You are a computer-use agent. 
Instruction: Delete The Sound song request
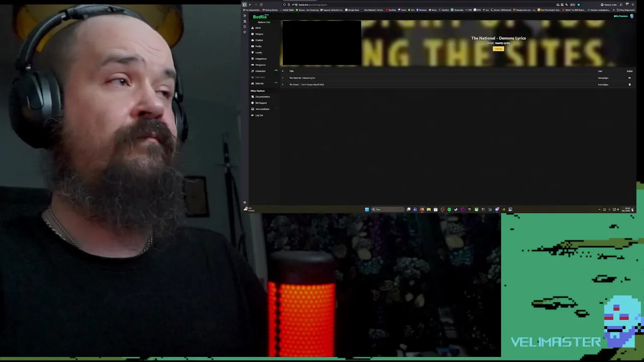(629, 84)
